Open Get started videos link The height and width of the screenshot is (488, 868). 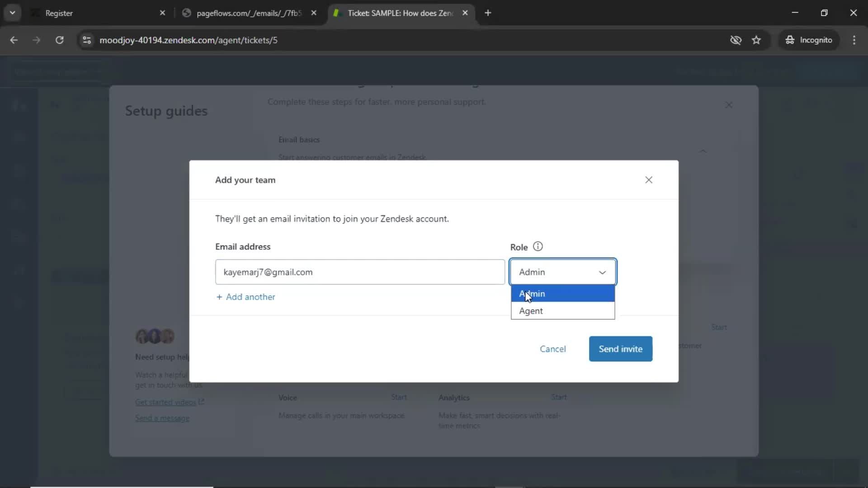tap(170, 402)
